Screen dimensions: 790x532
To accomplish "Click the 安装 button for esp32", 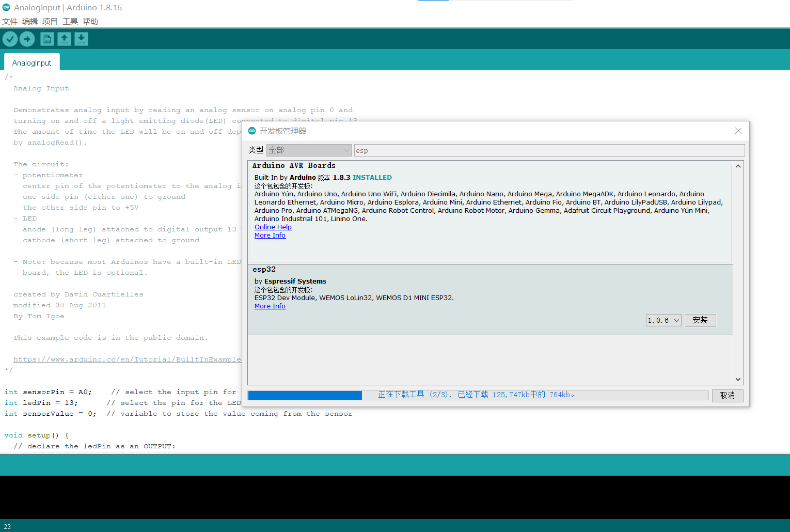I will coord(700,320).
